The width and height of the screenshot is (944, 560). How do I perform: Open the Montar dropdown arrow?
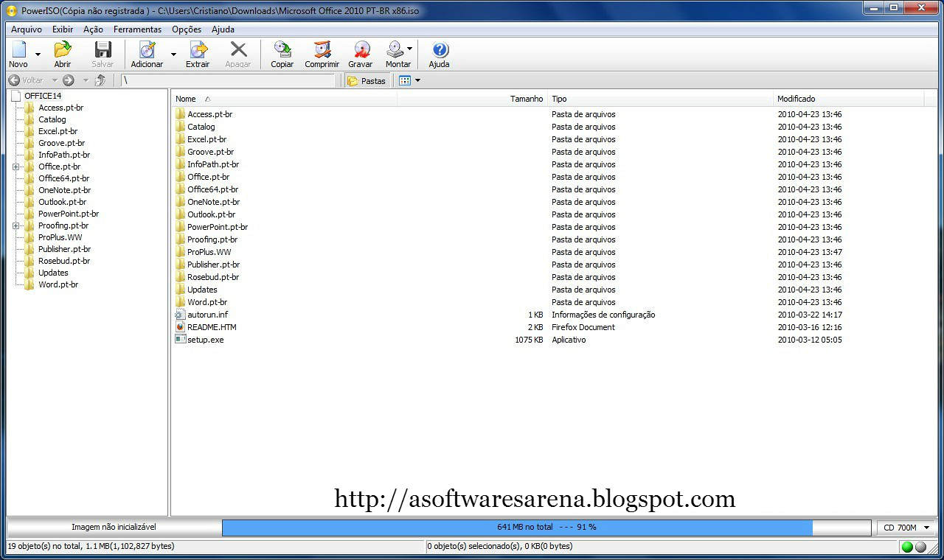(409, 49)
